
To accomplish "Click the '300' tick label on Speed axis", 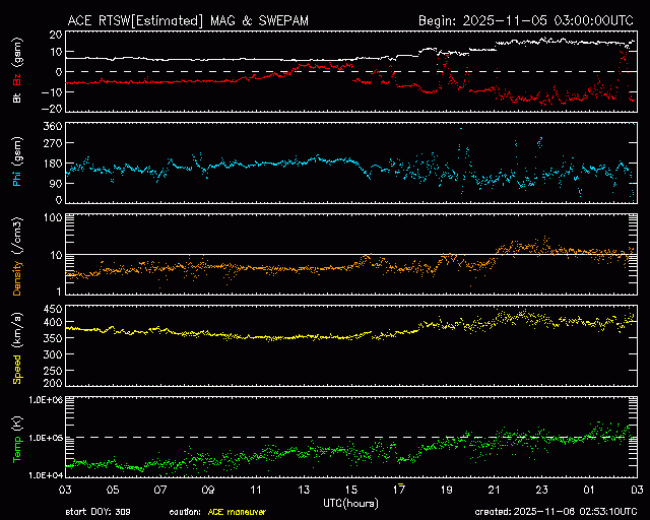I will 53,355.
